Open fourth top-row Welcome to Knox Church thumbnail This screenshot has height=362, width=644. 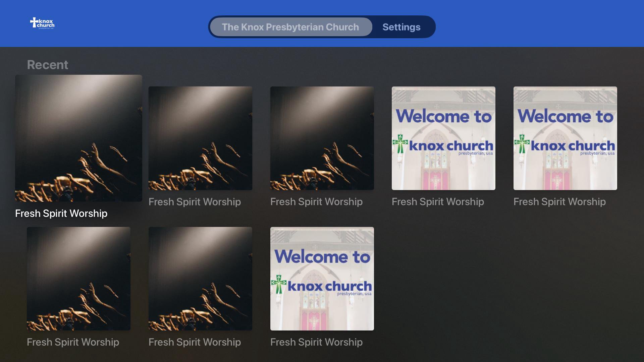point(443,138)
